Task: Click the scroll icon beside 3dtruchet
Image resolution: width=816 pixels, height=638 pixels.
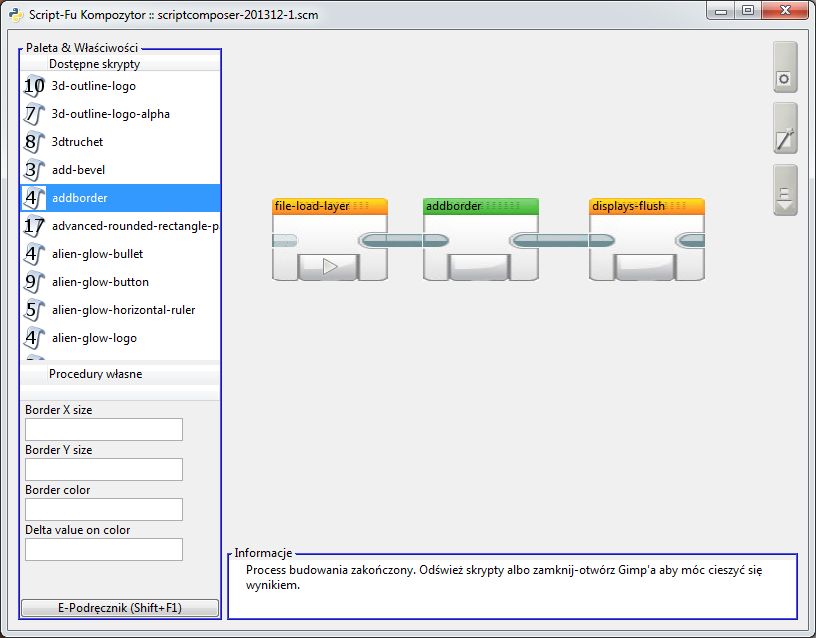Action: (x=34, y=142)
